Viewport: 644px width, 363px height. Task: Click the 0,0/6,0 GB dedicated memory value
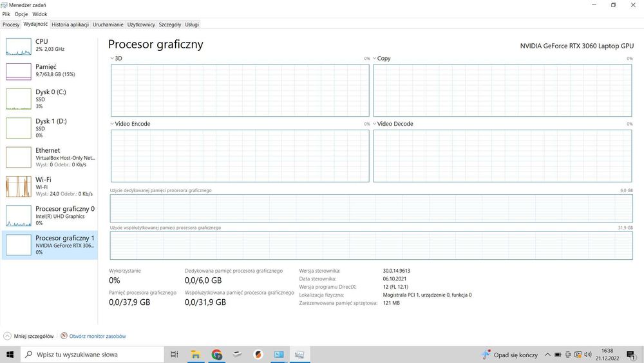[x=203, y=280]
